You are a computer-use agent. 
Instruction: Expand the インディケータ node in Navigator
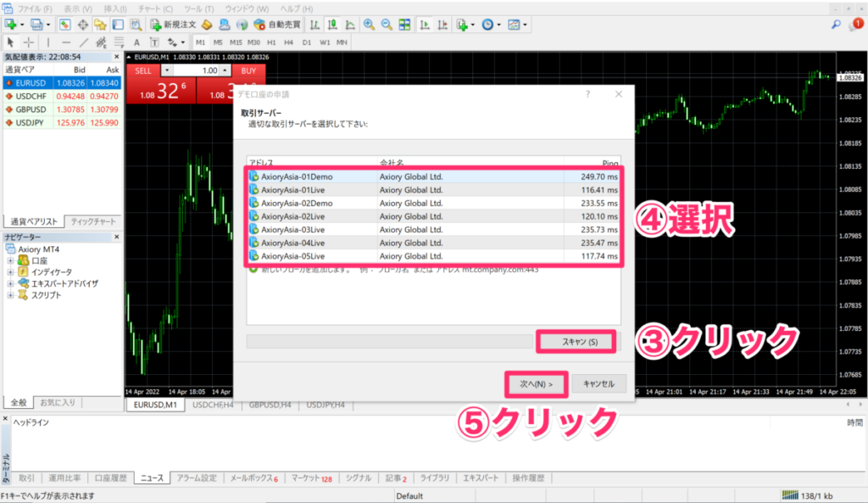(x=10, y=272)
